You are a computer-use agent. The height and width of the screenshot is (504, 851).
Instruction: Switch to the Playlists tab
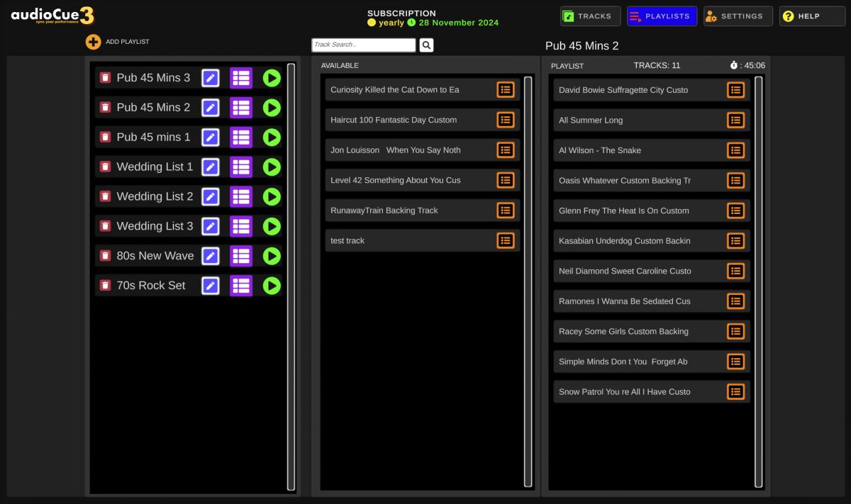tap(662, 16)
